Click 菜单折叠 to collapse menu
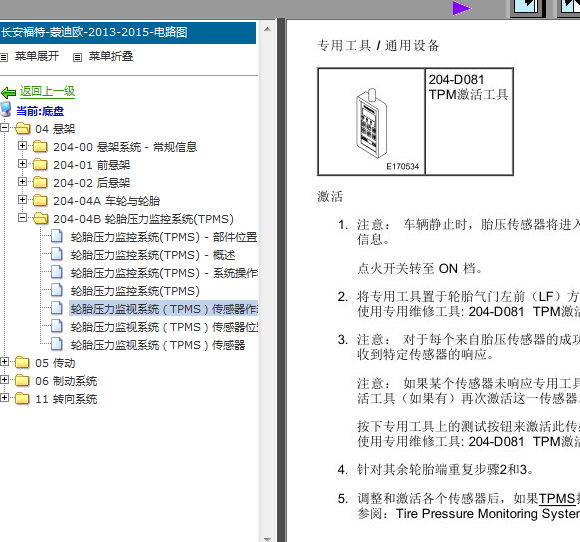This screenshot has width=580, height=542. [x=111, y=56]
